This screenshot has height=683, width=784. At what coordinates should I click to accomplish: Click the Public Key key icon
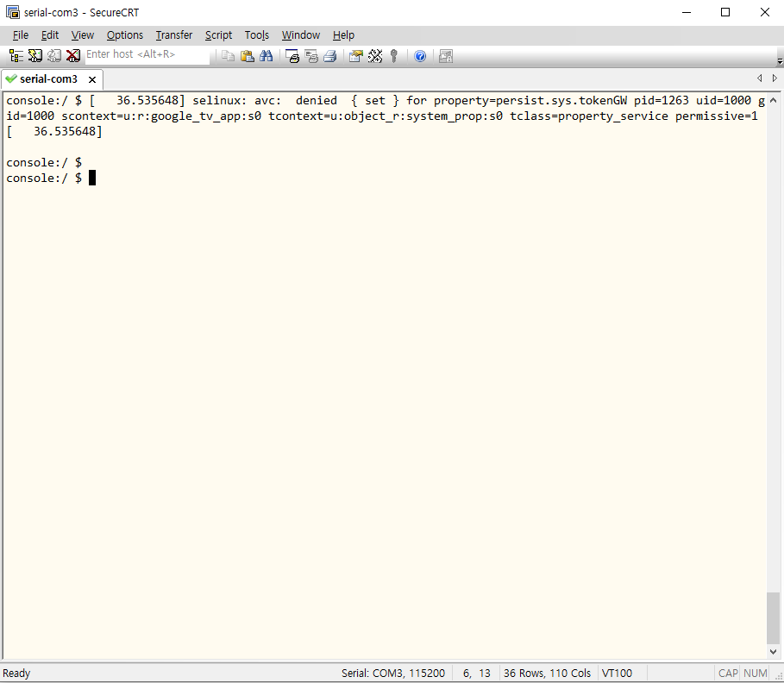(x=394, y=56)
